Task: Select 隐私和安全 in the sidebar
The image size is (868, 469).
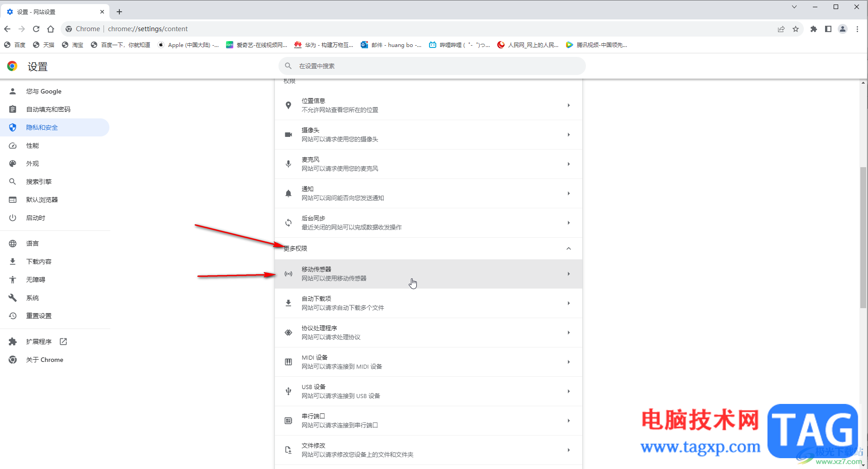Action: point(55,127)
